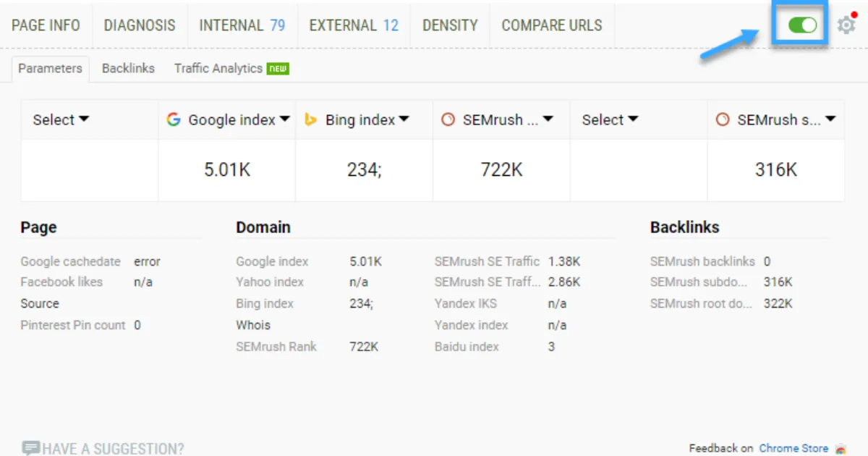Expand the Select dropdown left of Google index
The image size is (868, 456).
[61, 120]
